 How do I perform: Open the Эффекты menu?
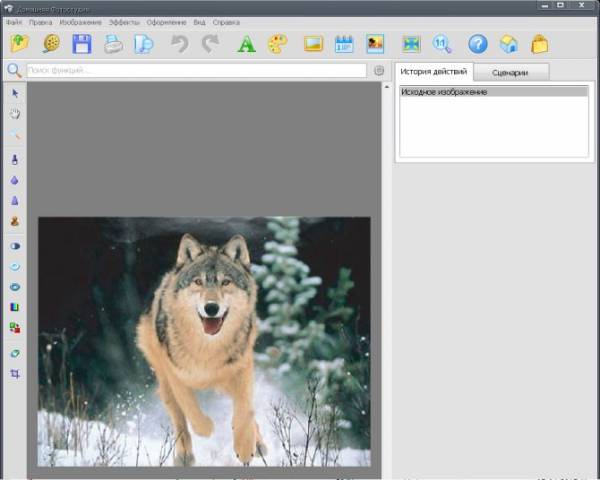coord(124,23)
